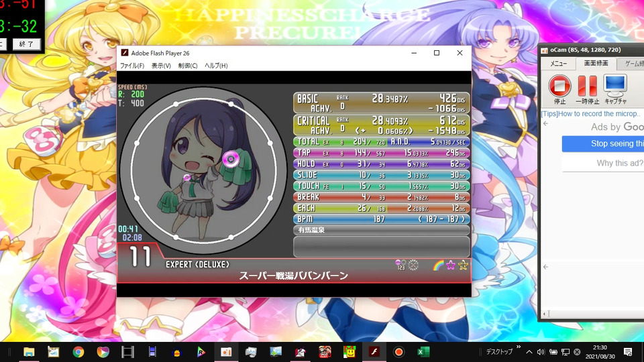Open the volume control in system tray
The height and width of the screenshot is (362, 644).
tap(541, 352)
